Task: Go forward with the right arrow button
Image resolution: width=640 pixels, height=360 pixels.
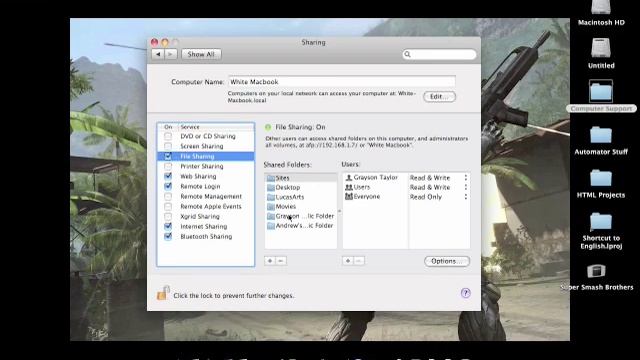Action: [171, 54]
